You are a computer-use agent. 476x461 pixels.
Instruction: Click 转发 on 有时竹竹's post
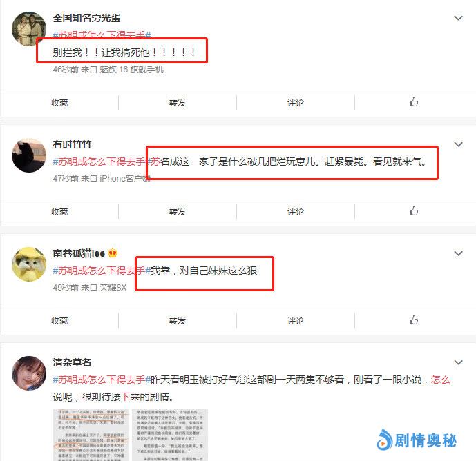[178, 211]
